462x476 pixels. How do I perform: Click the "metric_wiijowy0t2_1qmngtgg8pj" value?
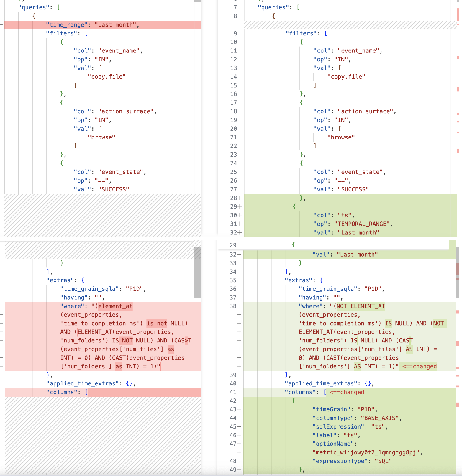[366, 452]
